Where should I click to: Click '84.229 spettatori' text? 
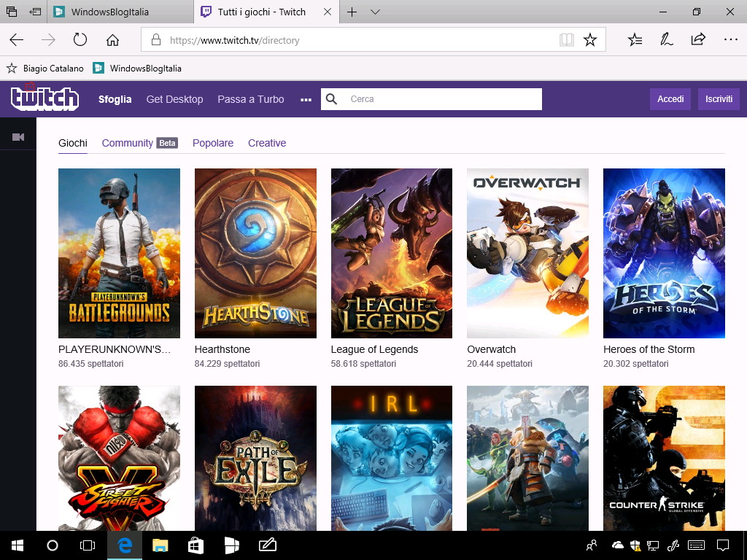228,364
